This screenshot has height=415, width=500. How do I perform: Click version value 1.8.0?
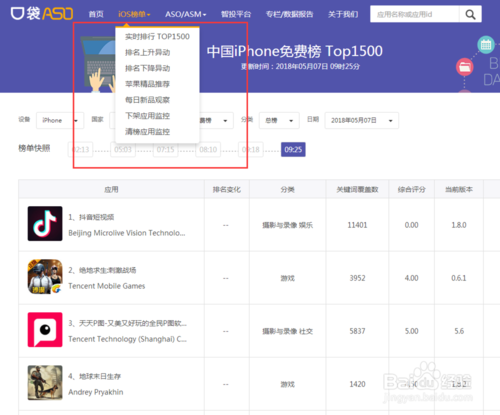(x=459, y=225)
